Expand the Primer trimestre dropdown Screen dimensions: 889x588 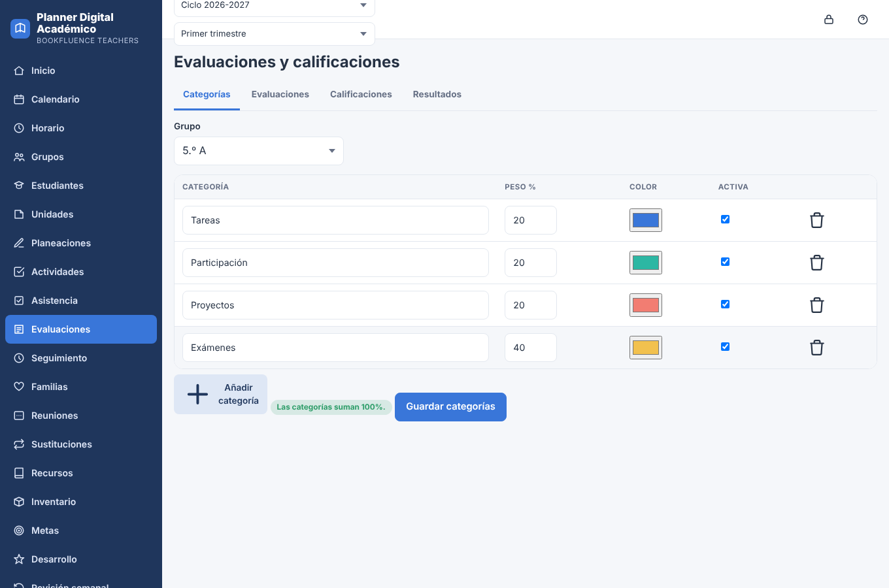click(275, 34)
